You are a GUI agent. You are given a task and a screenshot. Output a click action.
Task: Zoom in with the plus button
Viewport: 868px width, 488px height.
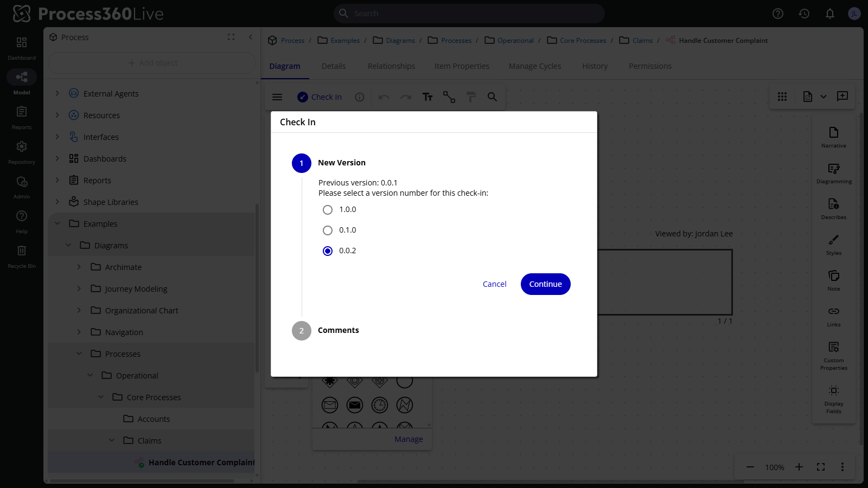tap(799, 467)
